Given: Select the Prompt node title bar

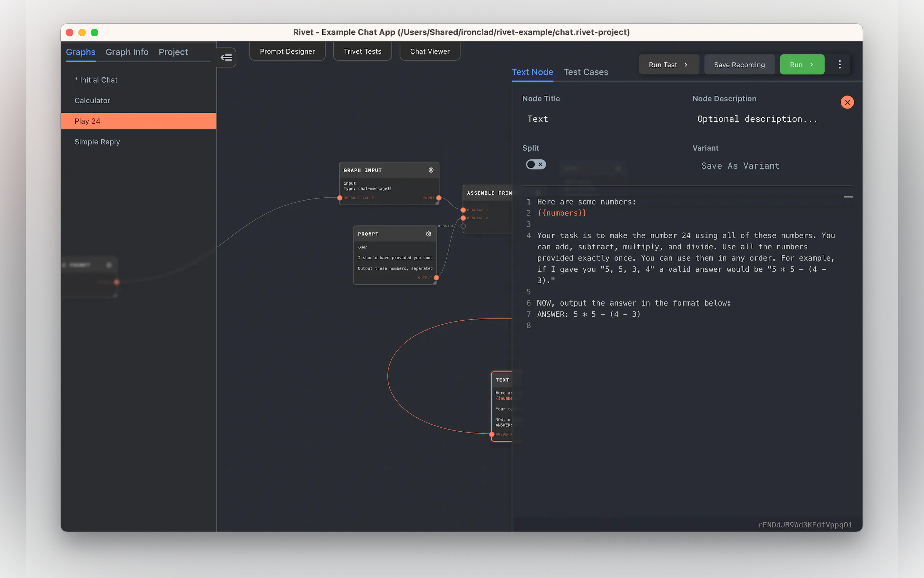Looking at the screenshot, I should pos(395,234).
